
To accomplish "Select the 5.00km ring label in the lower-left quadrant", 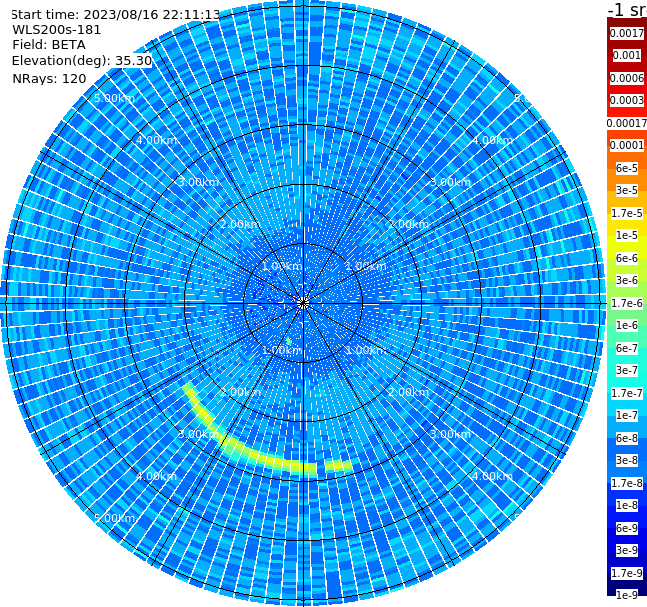I will click(x=114, y=518).
